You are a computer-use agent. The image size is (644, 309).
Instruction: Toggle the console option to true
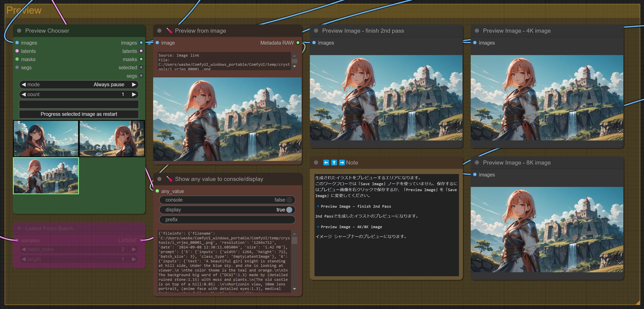click(x=227, y=200)
